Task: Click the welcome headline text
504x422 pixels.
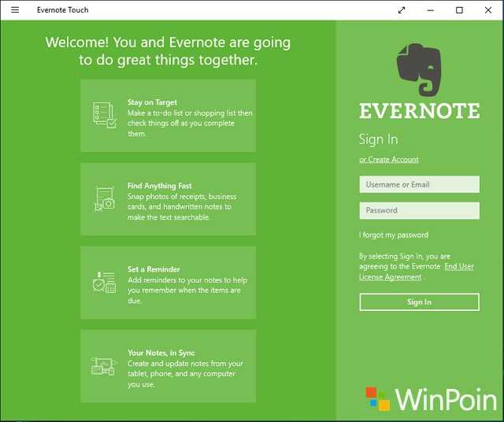Action: pos(168,51)
